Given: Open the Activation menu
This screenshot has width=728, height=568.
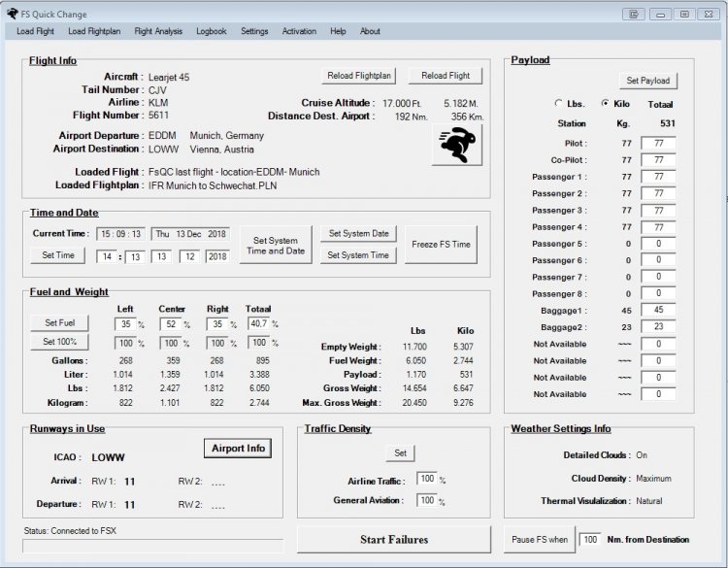Looking at the screenshot, I should coord(299,31).
